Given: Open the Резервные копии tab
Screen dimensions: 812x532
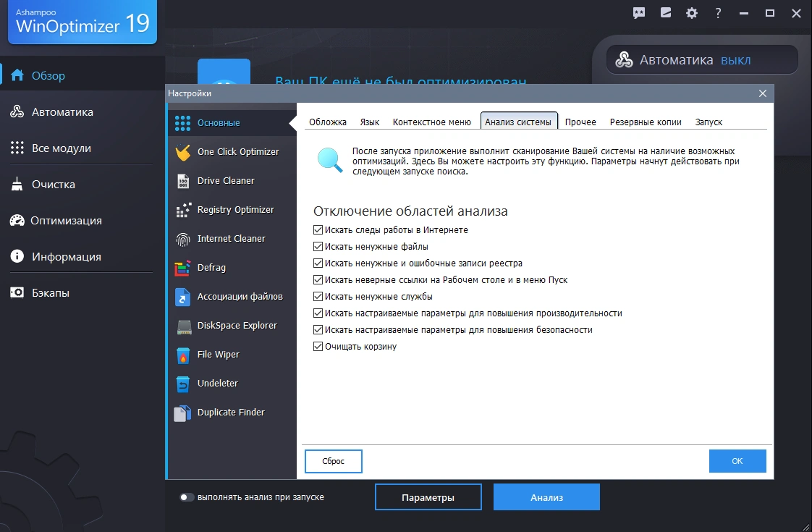Looking at the screenshot, I should (646, 122).
